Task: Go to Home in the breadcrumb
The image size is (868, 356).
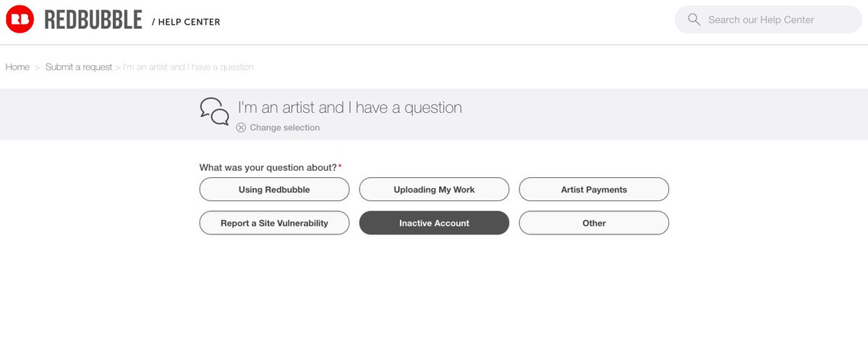Action: pos(17,67)
